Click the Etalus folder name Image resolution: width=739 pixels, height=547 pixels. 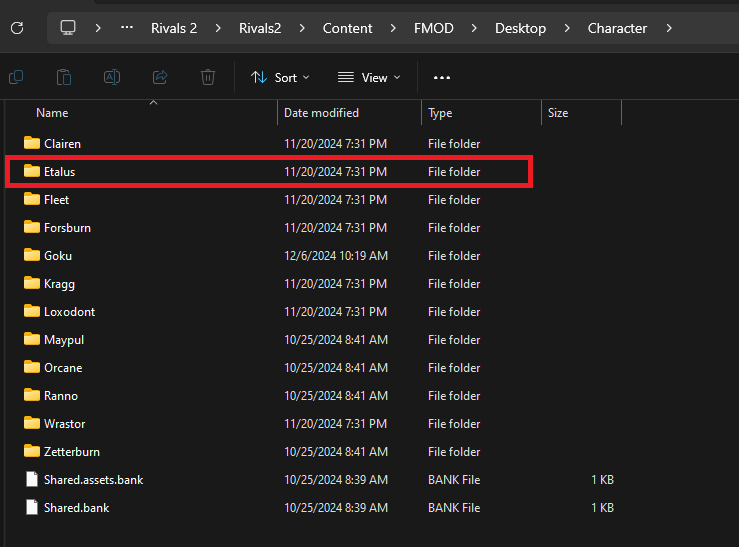[59, 172]
